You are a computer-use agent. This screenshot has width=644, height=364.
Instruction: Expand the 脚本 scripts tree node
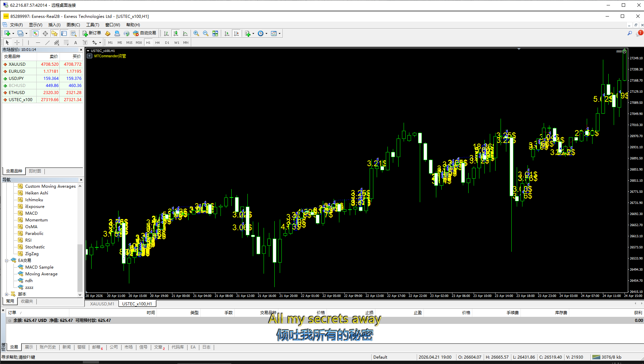pyautogui.click(x=6, y=294)
